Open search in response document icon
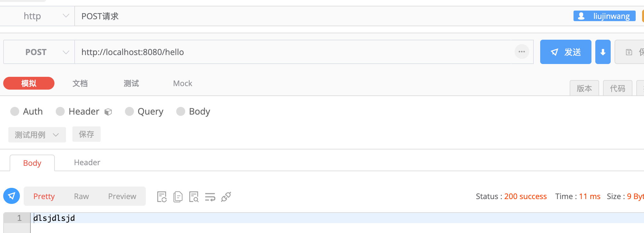 click(194, 197)
